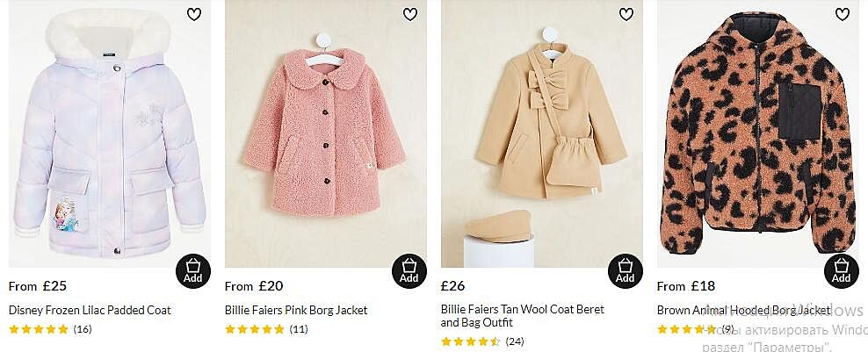
Task: Open Disney Frozen Lilac Padded Coat title link
Action: tap(90, 310)
